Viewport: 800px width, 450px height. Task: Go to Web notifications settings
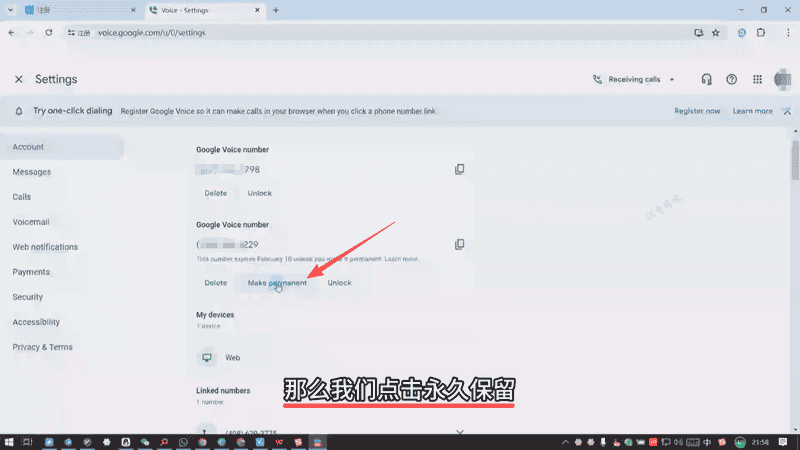point(45,247)
